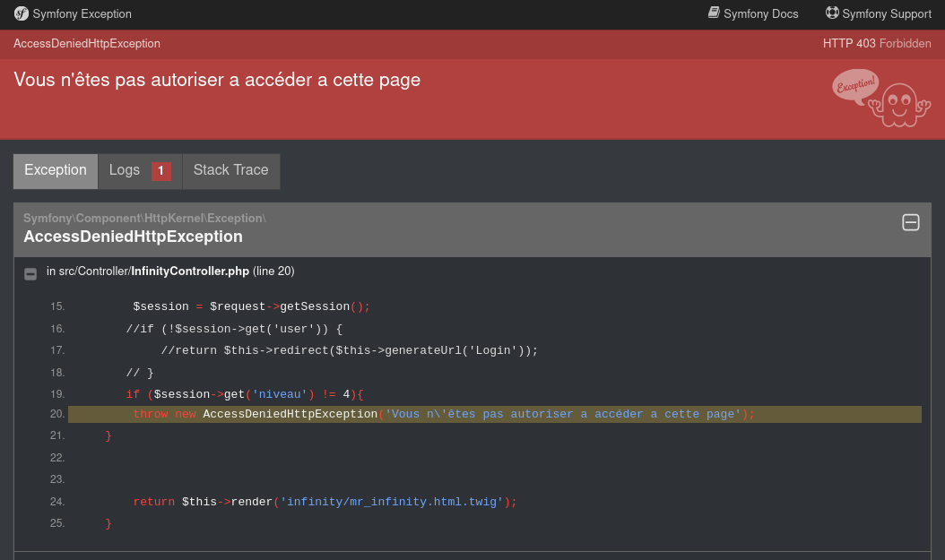Screen dimensions: 945x560
Task: Switch to the Logs tab
Action: pyautogui.click(x=125, y=170)
